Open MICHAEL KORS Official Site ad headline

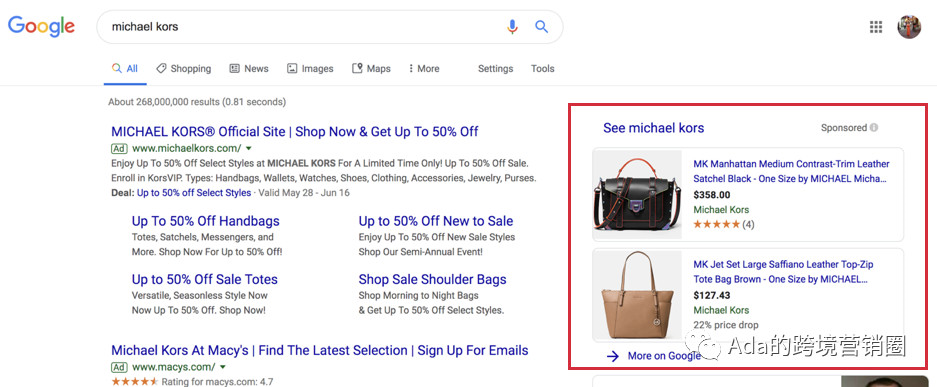[x=295, y=131]
